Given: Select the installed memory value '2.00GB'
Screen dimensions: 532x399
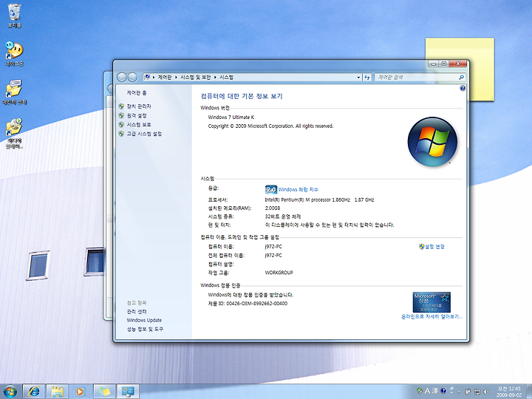Looking at the screenshot, I should [273, 208].
